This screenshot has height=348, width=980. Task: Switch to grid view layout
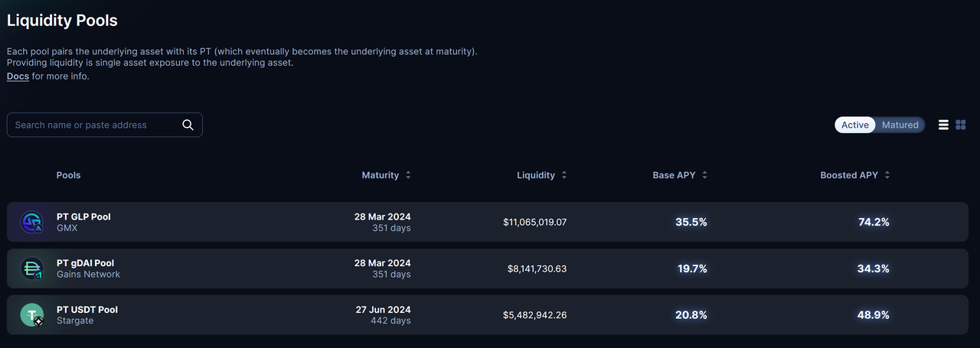point(961,125)
